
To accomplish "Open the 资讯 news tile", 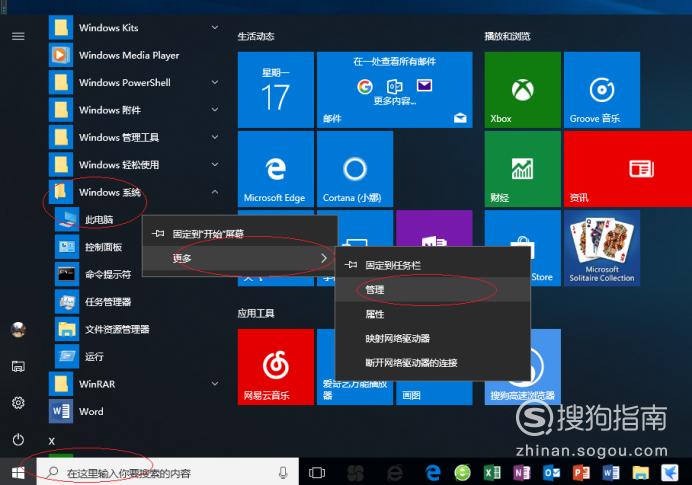I will (x=628, y=169).
